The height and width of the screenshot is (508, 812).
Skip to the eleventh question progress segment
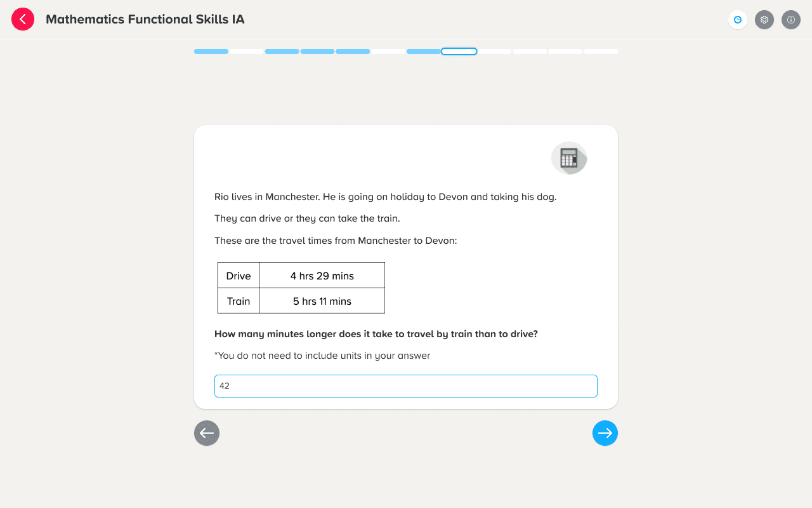click(x=566, y=51)
